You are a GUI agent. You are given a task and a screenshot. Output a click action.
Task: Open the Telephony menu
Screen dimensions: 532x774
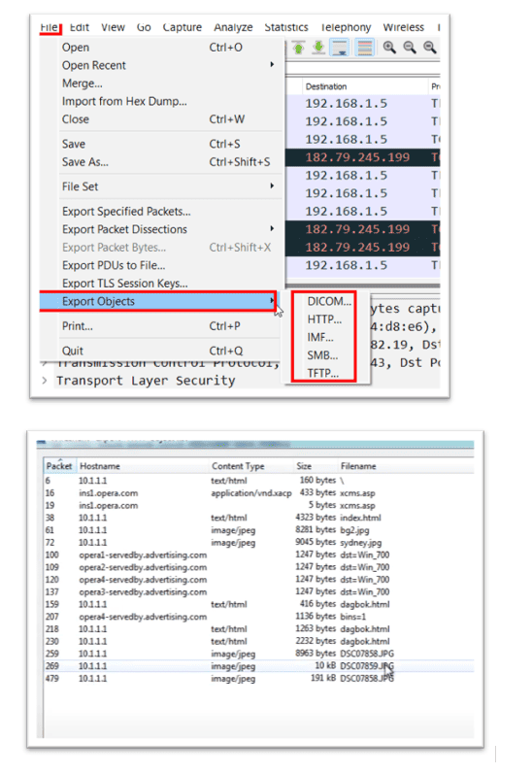[346, 27]
